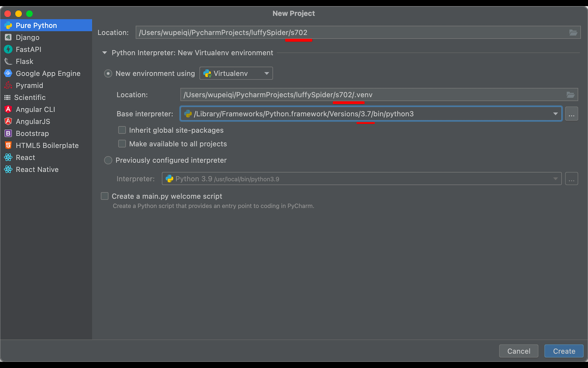Click the Google App Engine icon

coord(8,73)
